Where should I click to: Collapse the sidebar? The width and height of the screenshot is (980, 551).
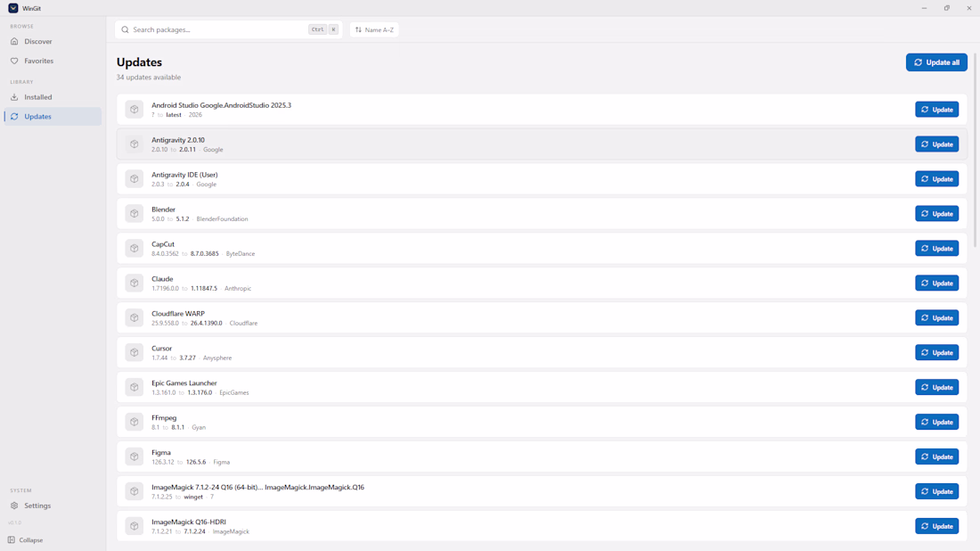point(26,539)
